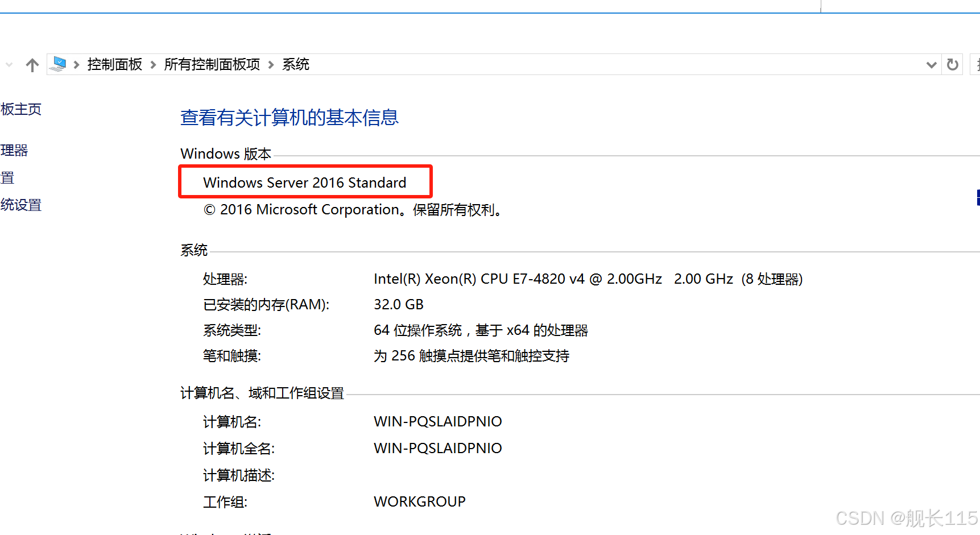
Task: Click the 计算机名 label
Action: pos(232,422)
